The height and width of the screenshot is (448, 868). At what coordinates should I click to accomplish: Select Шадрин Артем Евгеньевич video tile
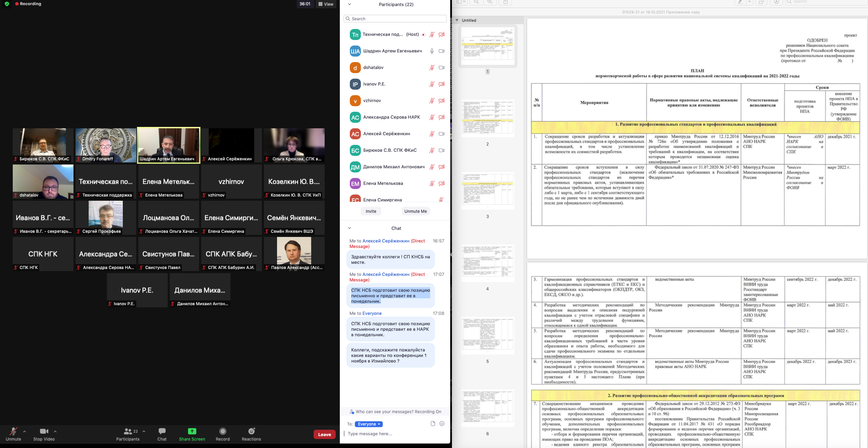(169, 145)
